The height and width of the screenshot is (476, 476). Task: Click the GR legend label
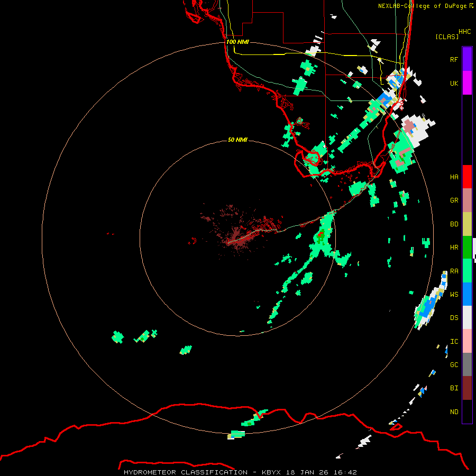pyautogui.click(x=454, y=200)
